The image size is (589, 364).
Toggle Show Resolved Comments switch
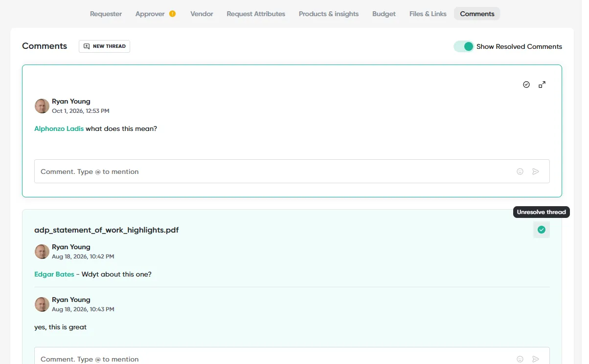point(463,46)
